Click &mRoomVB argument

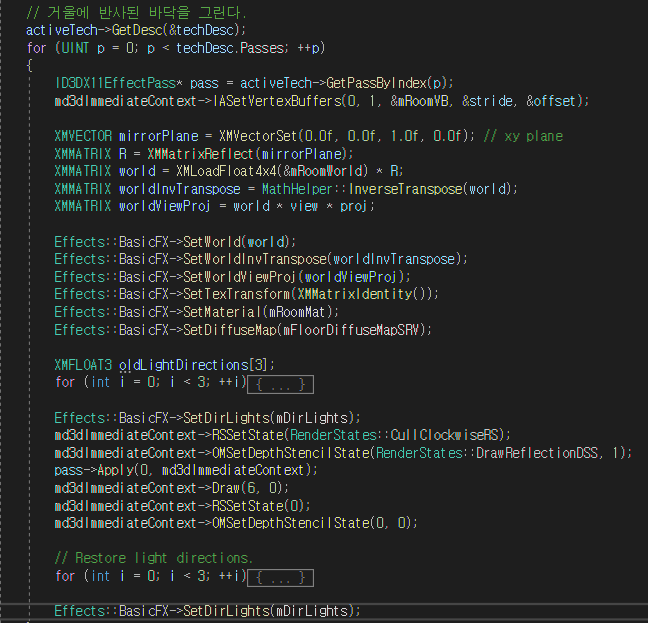tap(420, 101)
